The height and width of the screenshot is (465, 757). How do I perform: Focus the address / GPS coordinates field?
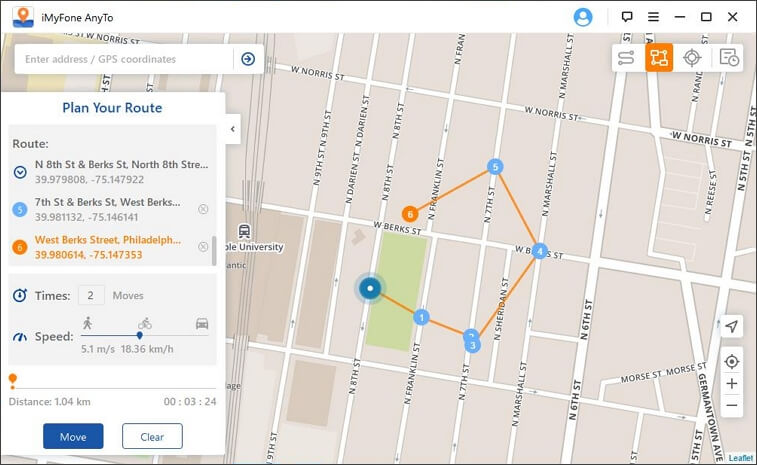click(x=125, y=59)
